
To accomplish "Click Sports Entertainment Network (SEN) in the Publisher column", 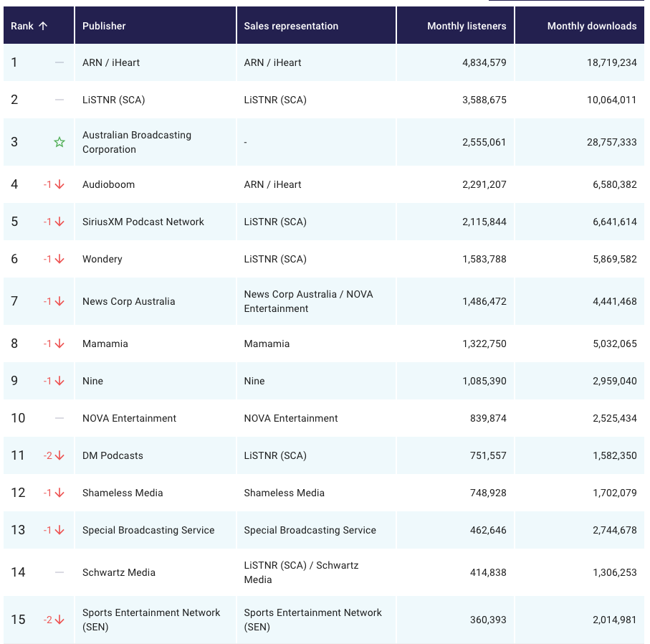I will click(151, 620).
